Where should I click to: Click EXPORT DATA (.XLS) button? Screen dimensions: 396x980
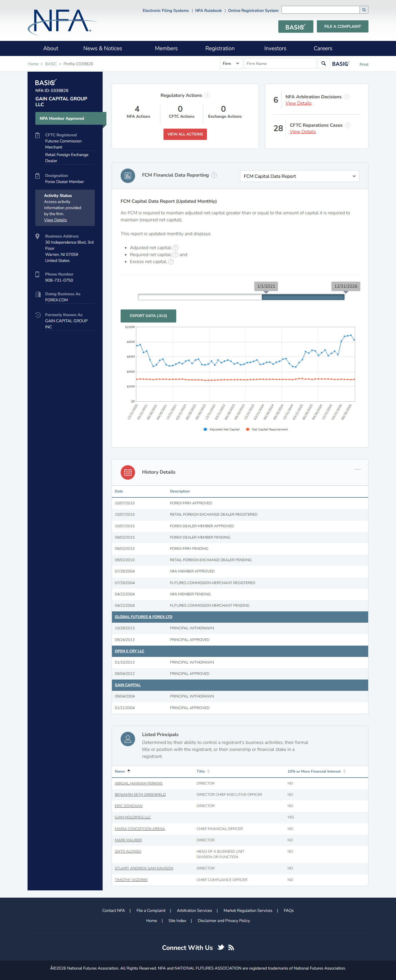click(148, 316)
